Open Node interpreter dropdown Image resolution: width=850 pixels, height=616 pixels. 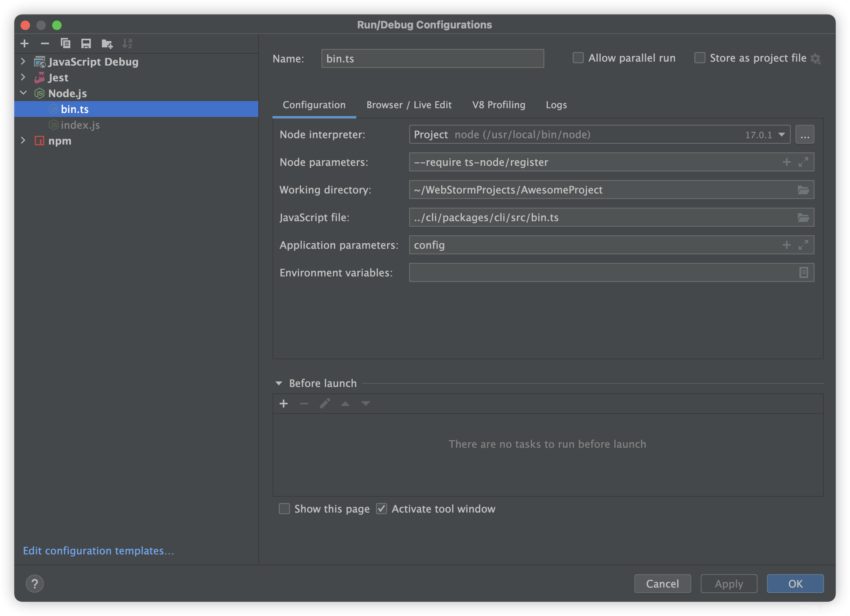(781, 135)
